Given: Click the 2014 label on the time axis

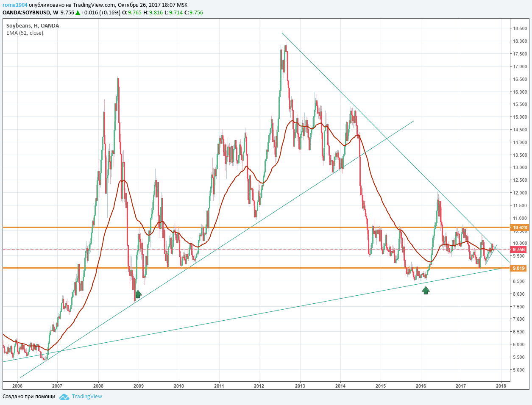Looking at the screenshot, I should [340, 386].
